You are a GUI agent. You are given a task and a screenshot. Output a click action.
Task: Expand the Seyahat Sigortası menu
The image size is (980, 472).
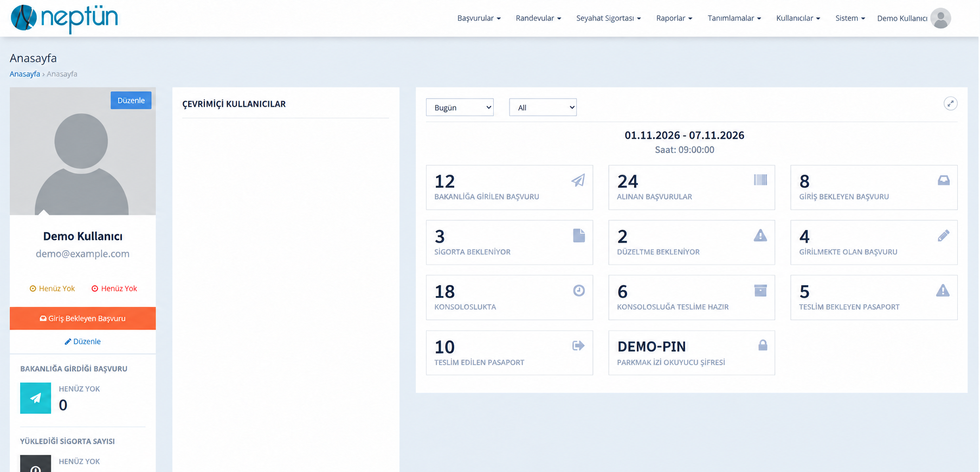[x=608, y=18]
